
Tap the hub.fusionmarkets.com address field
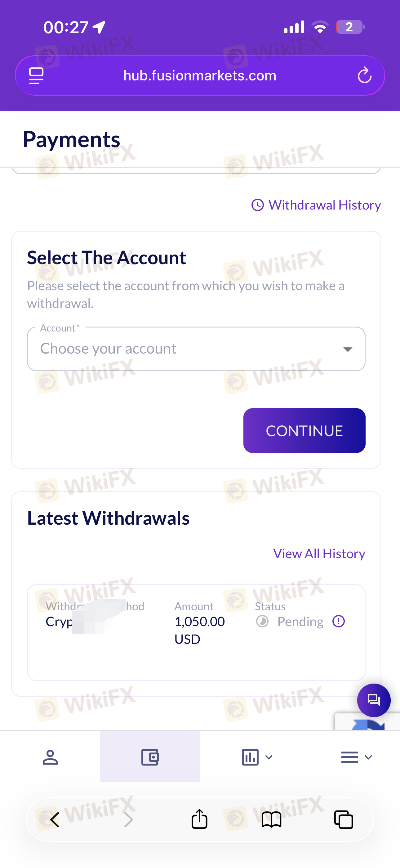[200, 75]
